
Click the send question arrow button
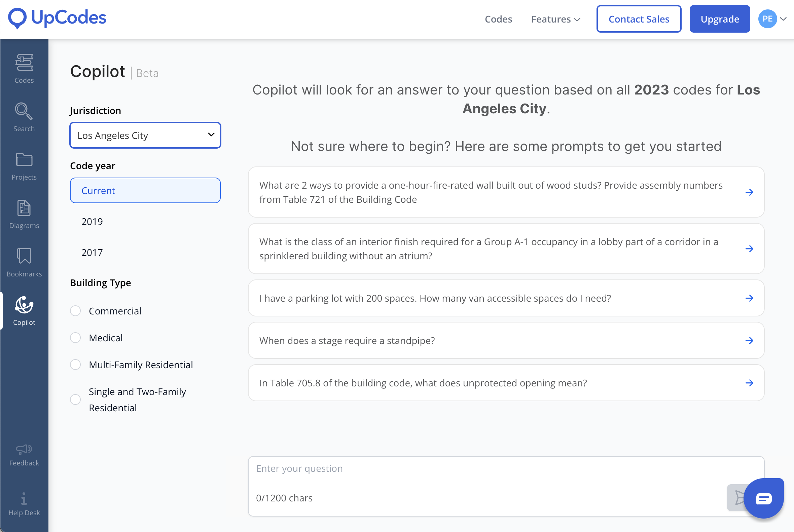(x=736, y=497)
